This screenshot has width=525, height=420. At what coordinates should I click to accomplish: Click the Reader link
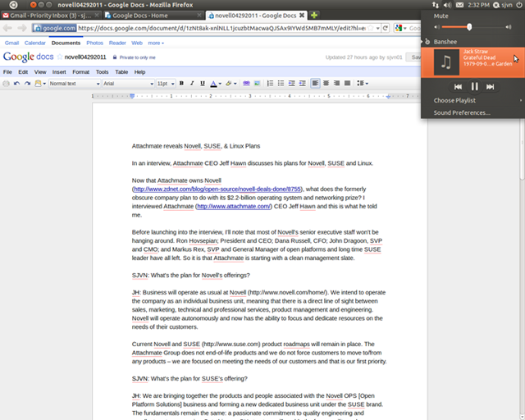click(x=117, y=43)
